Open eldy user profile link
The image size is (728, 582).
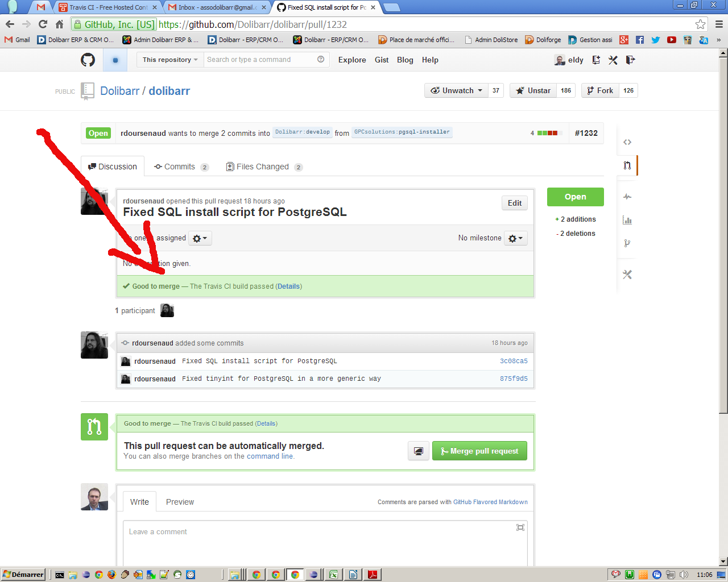[x=569, y=60]
